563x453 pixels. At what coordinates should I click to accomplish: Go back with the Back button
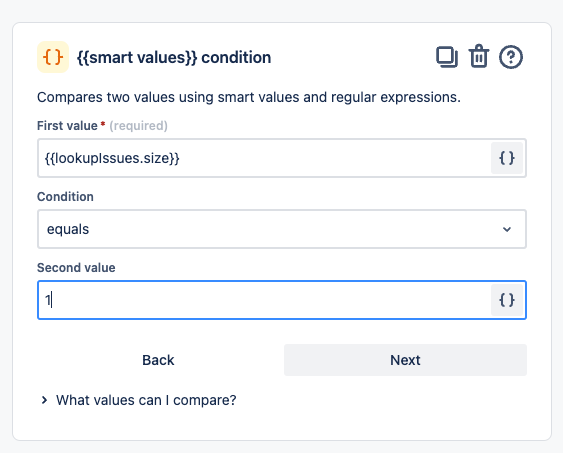158,360
